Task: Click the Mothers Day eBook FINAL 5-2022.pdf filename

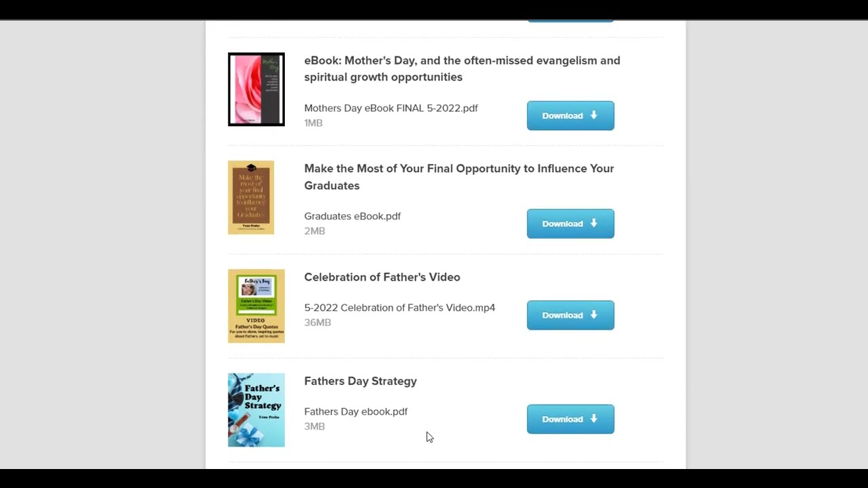Action: pyautogui.click(x=391, y=108)
